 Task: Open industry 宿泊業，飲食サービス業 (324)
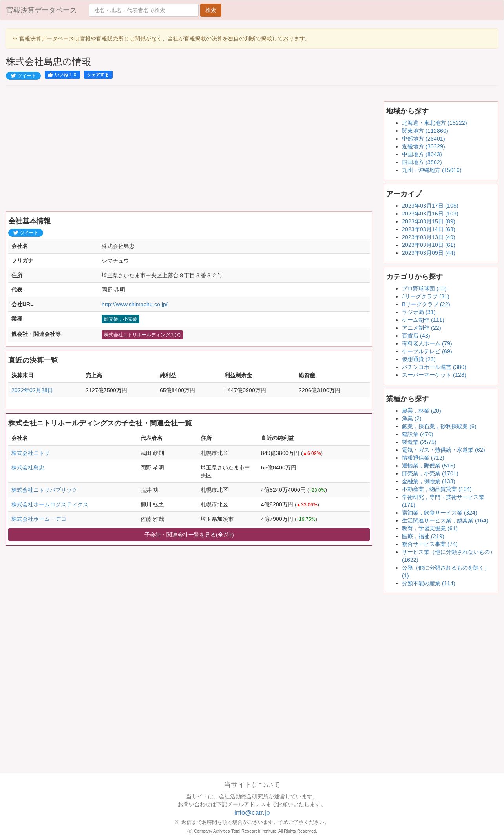pos(440,513)
